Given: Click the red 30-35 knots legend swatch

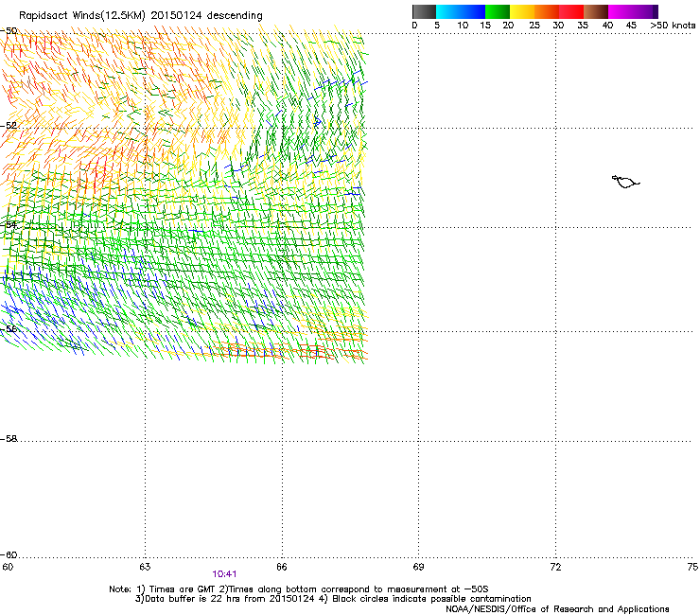Looking at the screenshot, I should (571, 11).
